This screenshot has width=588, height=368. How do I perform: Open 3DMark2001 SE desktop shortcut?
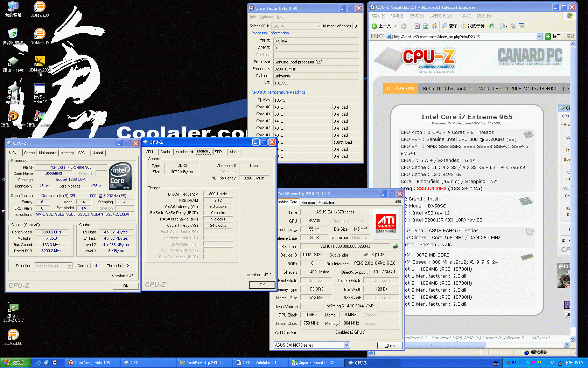tap(40, 66)
